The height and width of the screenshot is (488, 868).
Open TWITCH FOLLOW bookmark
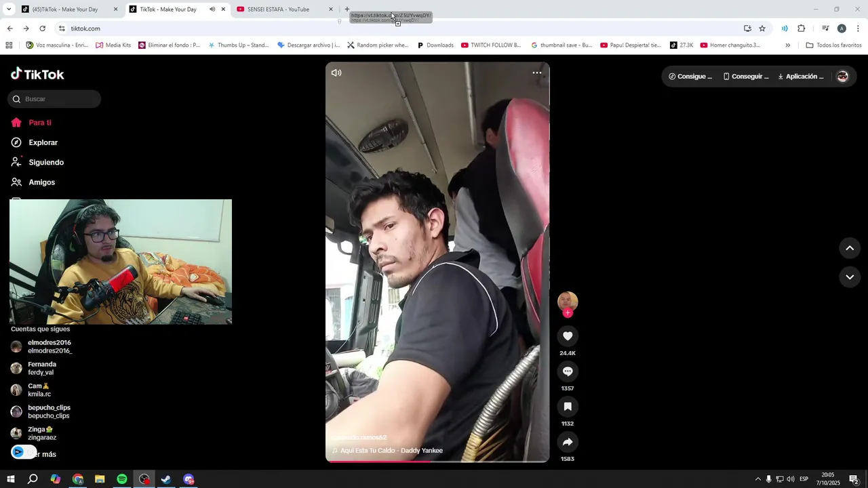pos(491,45)
